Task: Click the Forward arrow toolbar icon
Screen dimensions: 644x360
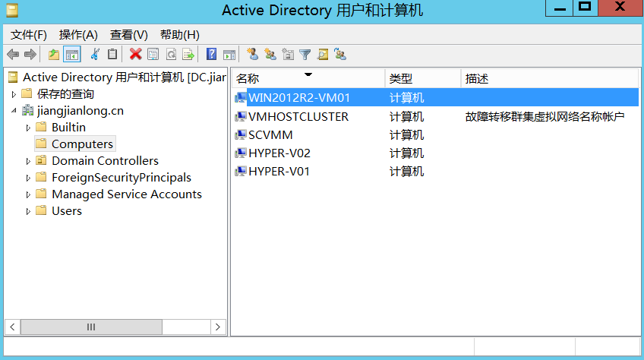Action: point(30,54)
